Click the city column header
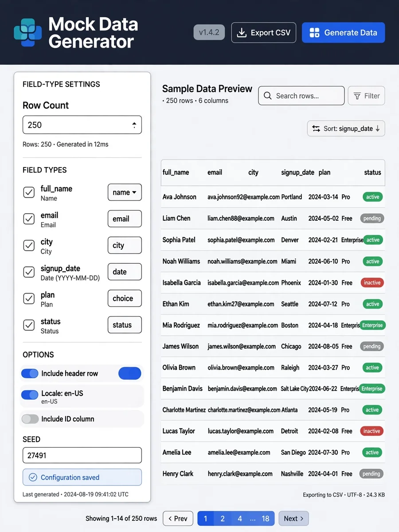399x532 pixels. coord(253,172)
